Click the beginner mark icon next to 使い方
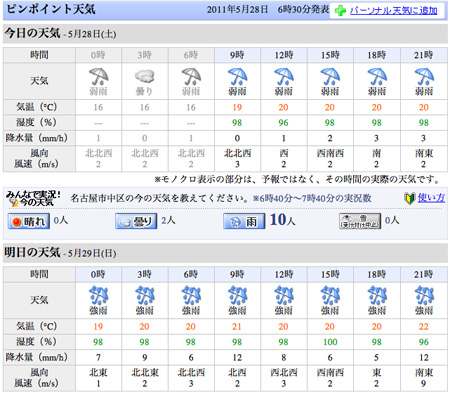Image resolution: width=450 pixels, height=395 pixels. coord(409,198)
